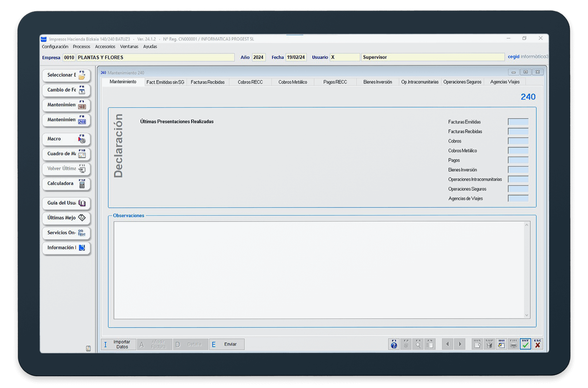The height and width of the screenshot is (388, 588).
Task: Open the F1 help icon
Action: click(x=394, y=344)
